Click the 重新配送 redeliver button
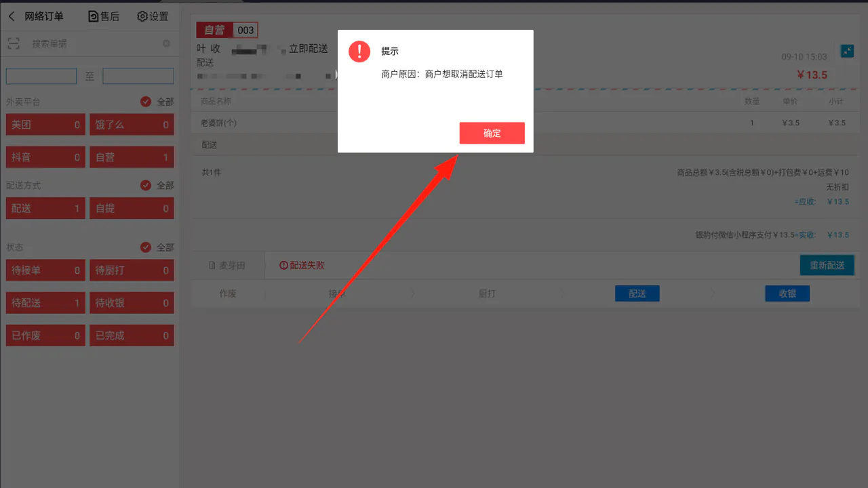Image resolution: width=868 pixels, height=488 pixels. pyautogui.click(x=827, y=265)
